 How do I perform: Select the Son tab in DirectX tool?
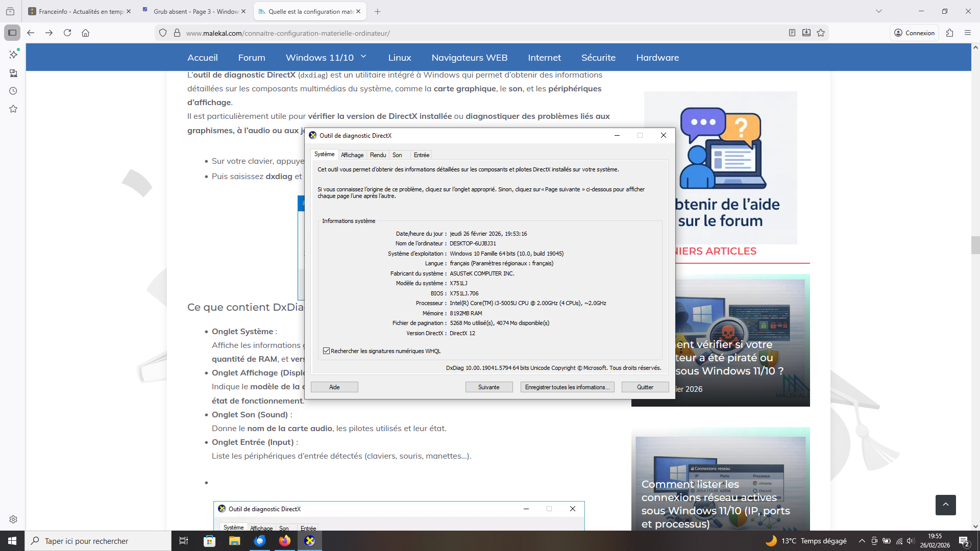(397, 155)
